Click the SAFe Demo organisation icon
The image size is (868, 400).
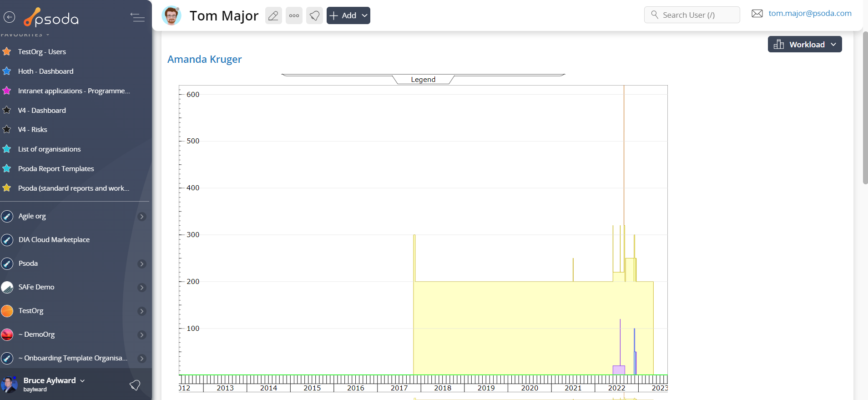[x=7, y=287]
